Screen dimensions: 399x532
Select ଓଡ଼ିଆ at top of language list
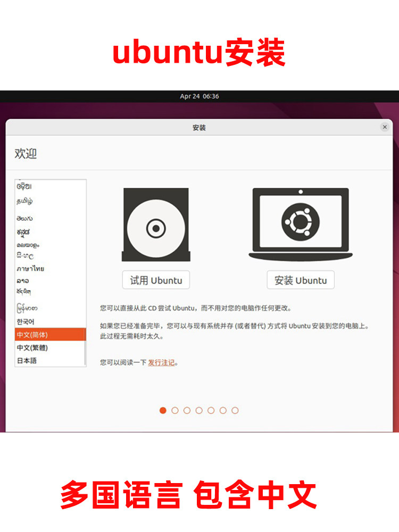pyautogui.click(x=50, y=186)
